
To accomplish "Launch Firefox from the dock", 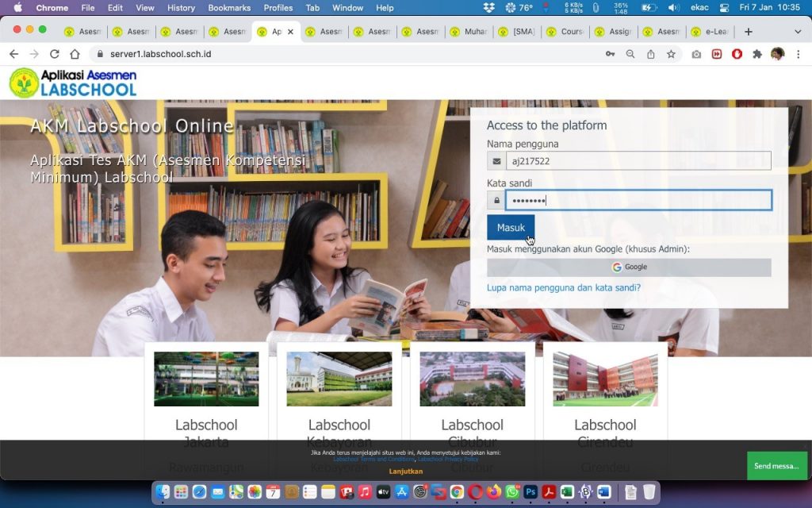I will click(493, 492).
